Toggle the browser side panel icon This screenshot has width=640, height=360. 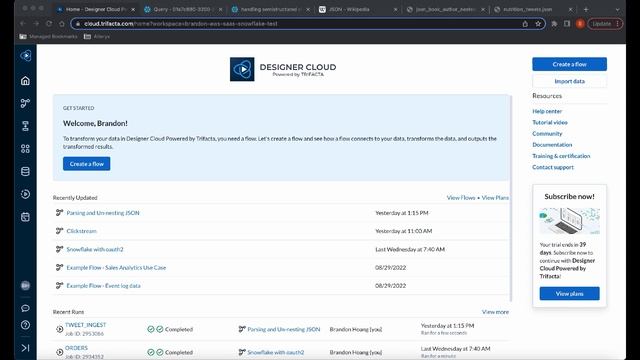[x=567, y=24]
